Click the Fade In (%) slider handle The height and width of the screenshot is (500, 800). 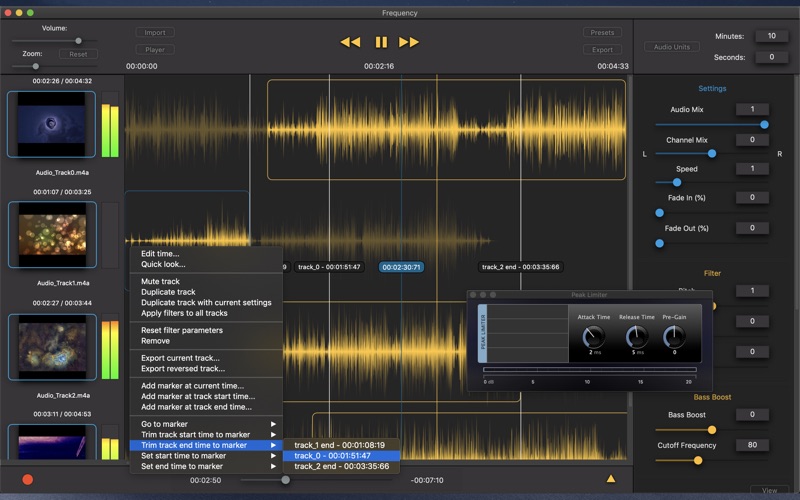coord(660,213)
